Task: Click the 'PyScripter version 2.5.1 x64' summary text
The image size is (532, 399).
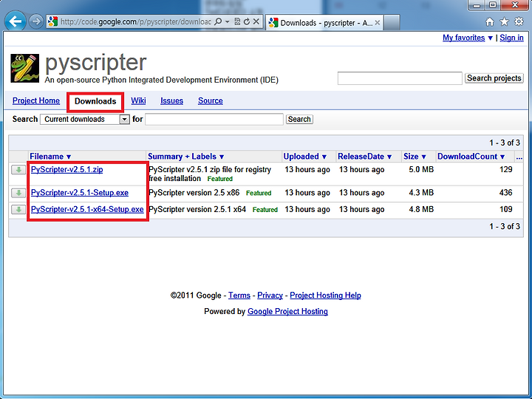Action: coord(197,209)
